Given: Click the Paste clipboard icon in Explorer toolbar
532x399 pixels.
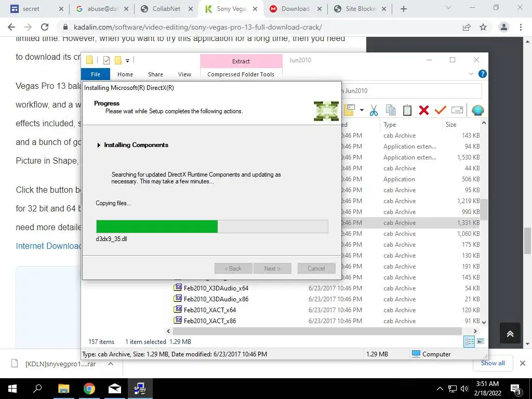Looking at the screenshot, I should click(x=407, y=110).
